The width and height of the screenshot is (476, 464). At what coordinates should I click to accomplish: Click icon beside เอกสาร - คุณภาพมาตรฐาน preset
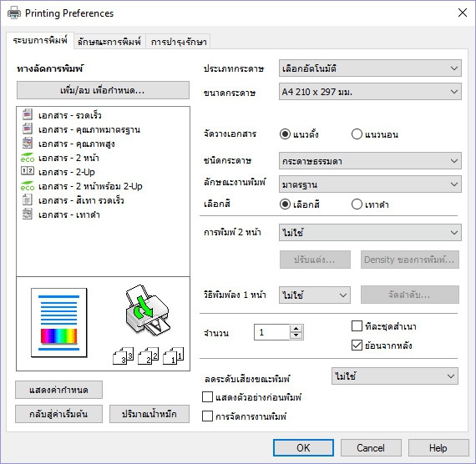coord(28,129)
